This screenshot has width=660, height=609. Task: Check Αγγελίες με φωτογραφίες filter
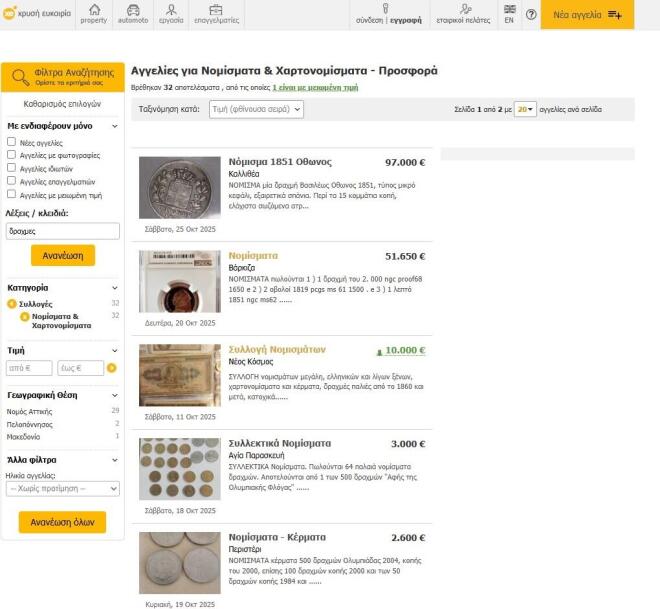[x=12, y=156]
